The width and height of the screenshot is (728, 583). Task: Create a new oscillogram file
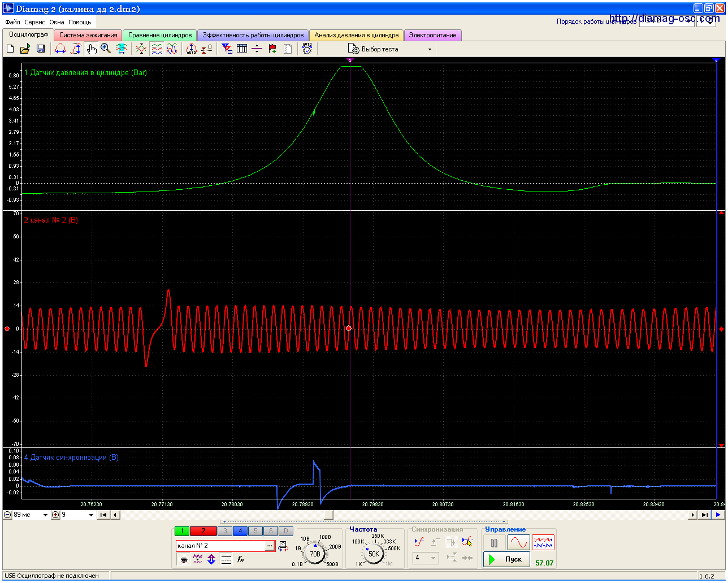coord(10,49)
